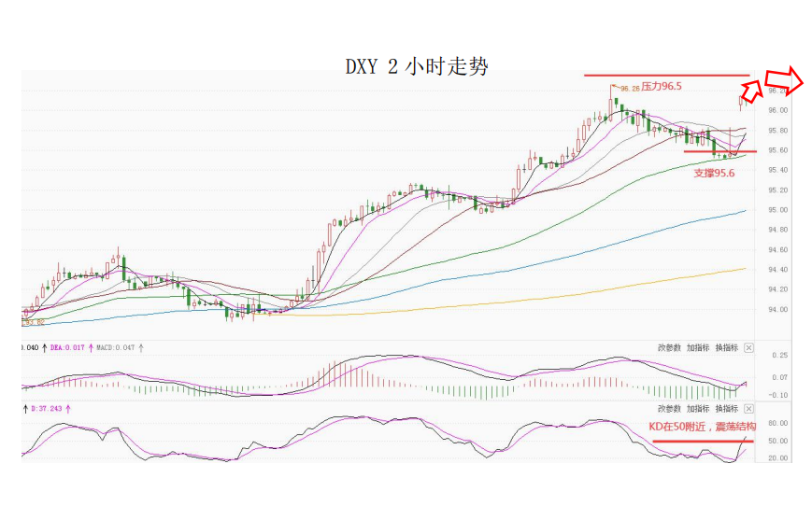Click the black up arrow before D:37.243
Image resolution: width=812 pixels, height=506 pixels.
click(25, 408)
